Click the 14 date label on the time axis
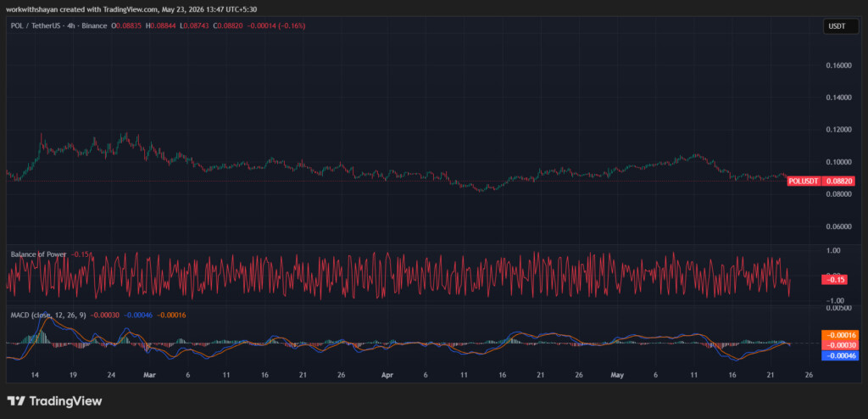 click(35, 375)
